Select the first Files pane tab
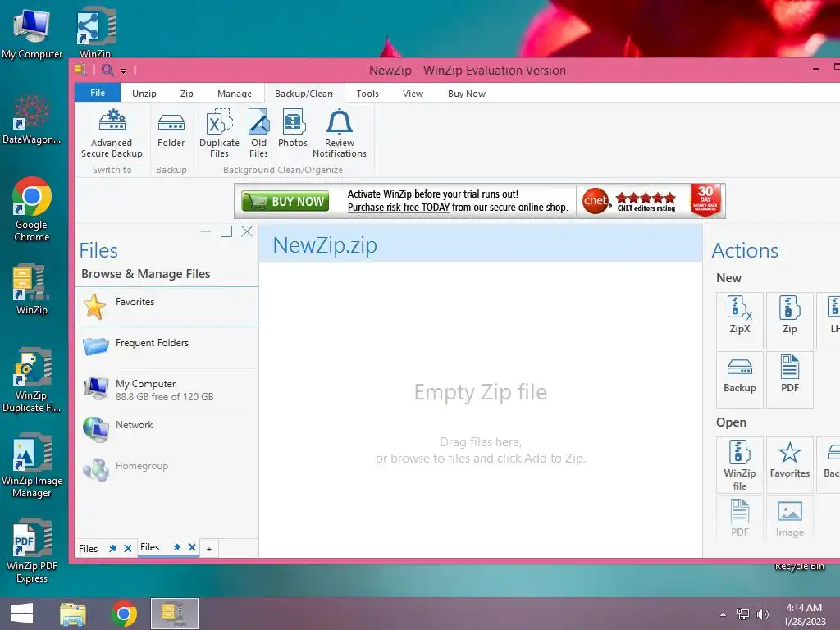 click(89, 549)
